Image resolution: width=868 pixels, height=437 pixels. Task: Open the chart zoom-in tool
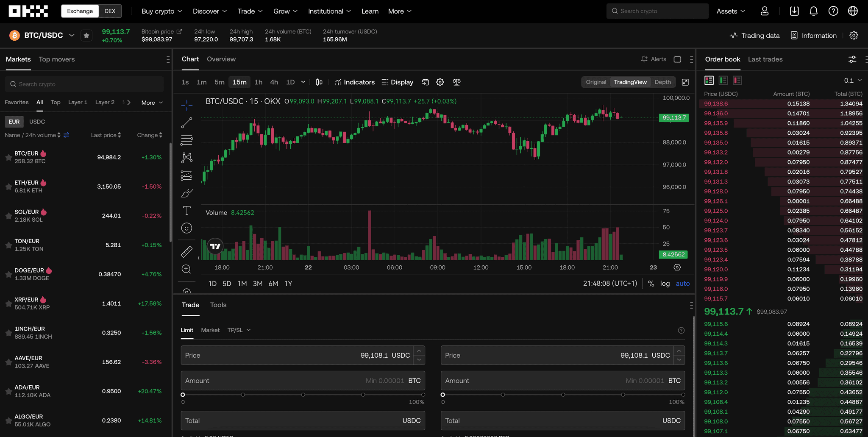pyautogui.click(x=186, y=269)
